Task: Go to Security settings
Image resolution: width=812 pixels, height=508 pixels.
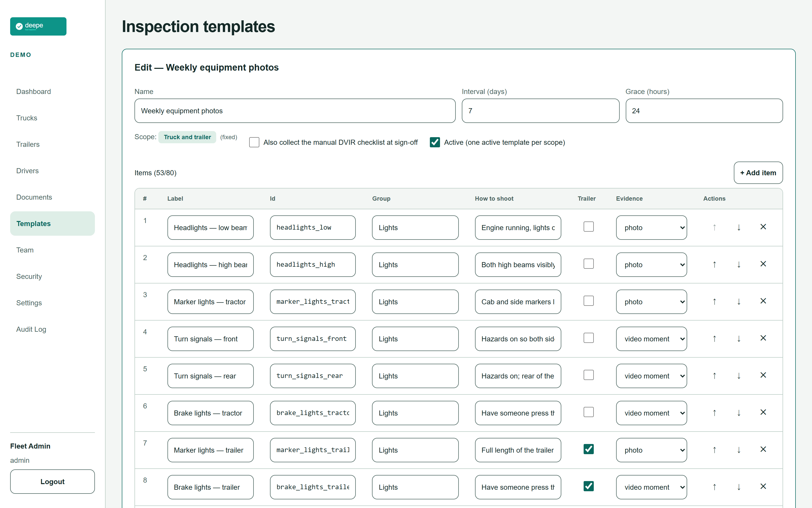Action: 52,277
